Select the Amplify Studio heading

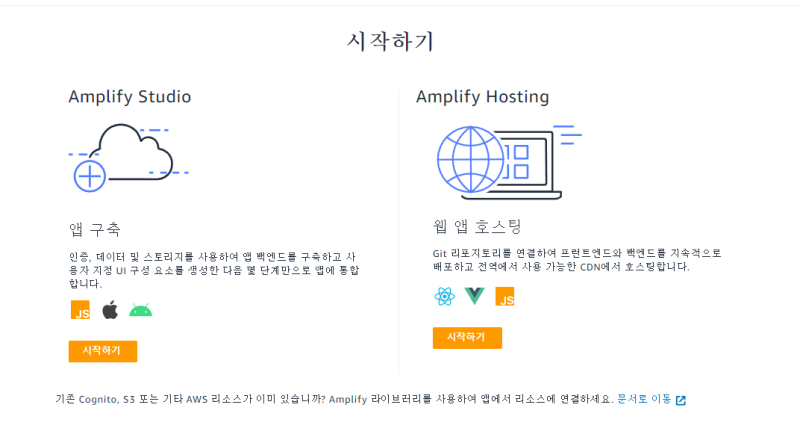tap(130, 97)
